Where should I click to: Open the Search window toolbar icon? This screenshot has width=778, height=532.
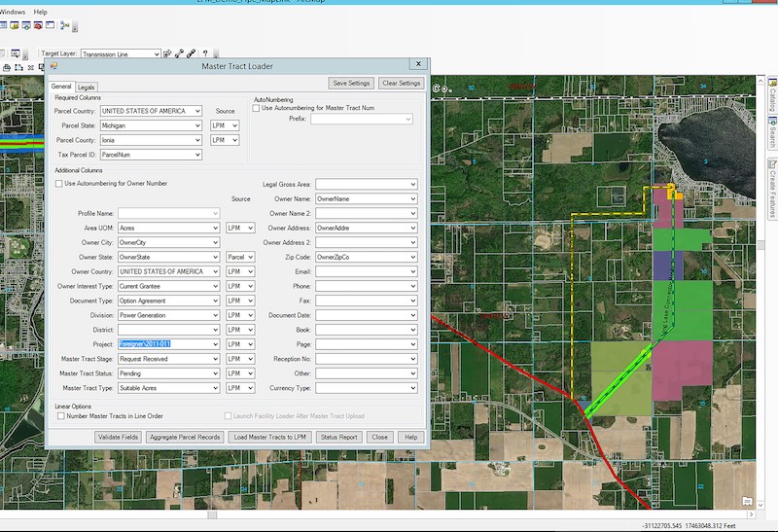pos(26,25)
